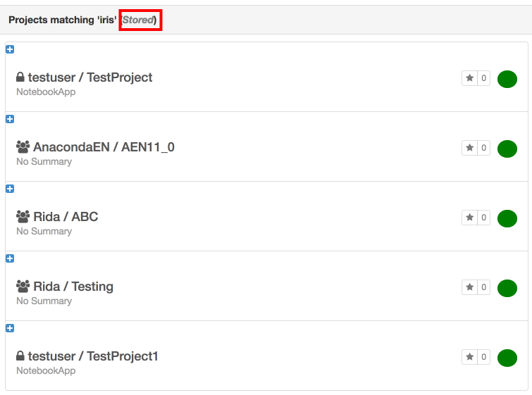Star the testuser / TestProject1 project

pos(469,357)
